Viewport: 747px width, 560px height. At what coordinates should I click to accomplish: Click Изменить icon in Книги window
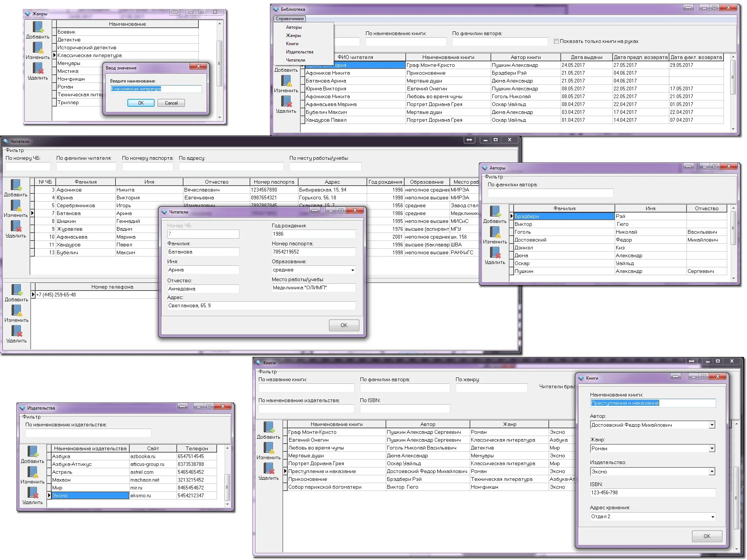pyautogui.click(x=269, y=448)
